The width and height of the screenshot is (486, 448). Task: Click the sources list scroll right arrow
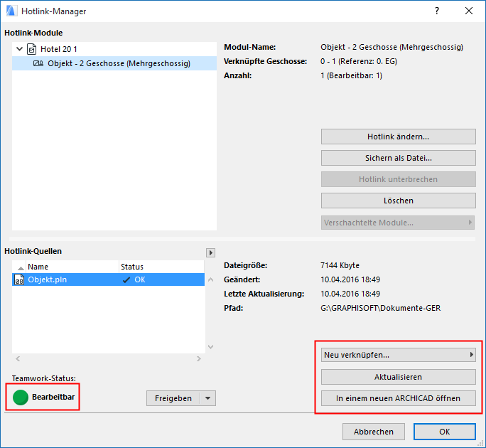click(x=199, y=358)
